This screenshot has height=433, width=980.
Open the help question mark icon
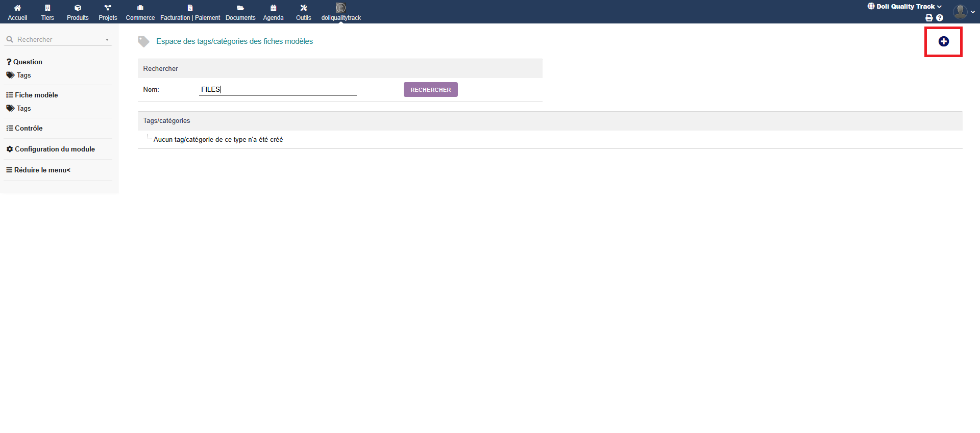(x=940, y=18)
